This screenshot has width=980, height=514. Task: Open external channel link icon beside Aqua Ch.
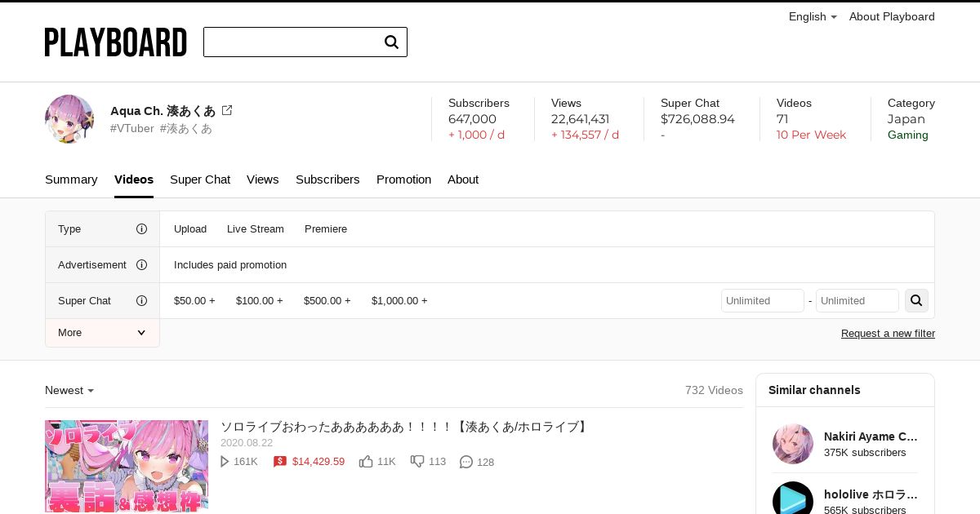point(227,110)
